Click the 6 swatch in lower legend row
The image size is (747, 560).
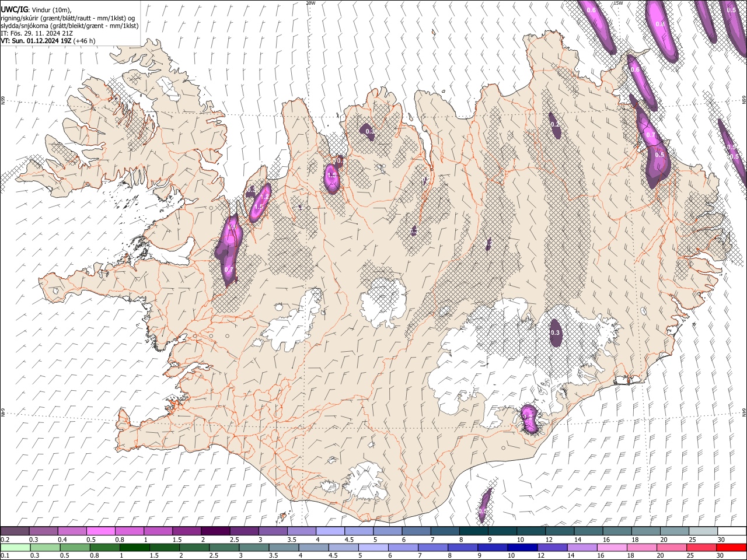click(403, 547)
